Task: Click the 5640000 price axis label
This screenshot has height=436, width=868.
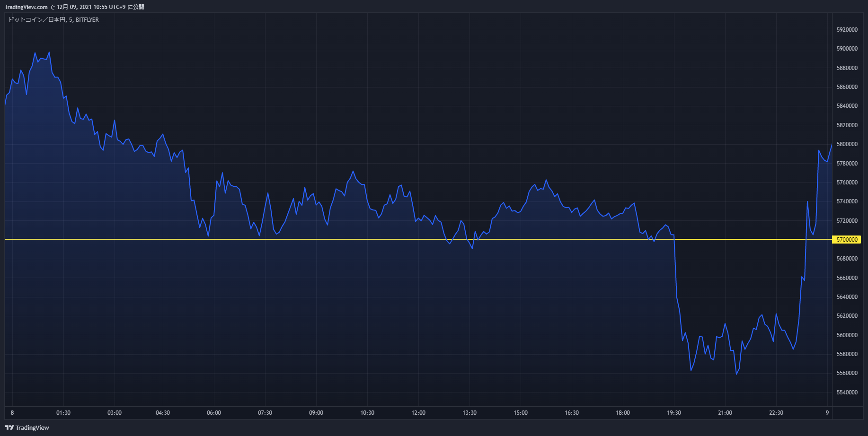Action: (847, 297)
